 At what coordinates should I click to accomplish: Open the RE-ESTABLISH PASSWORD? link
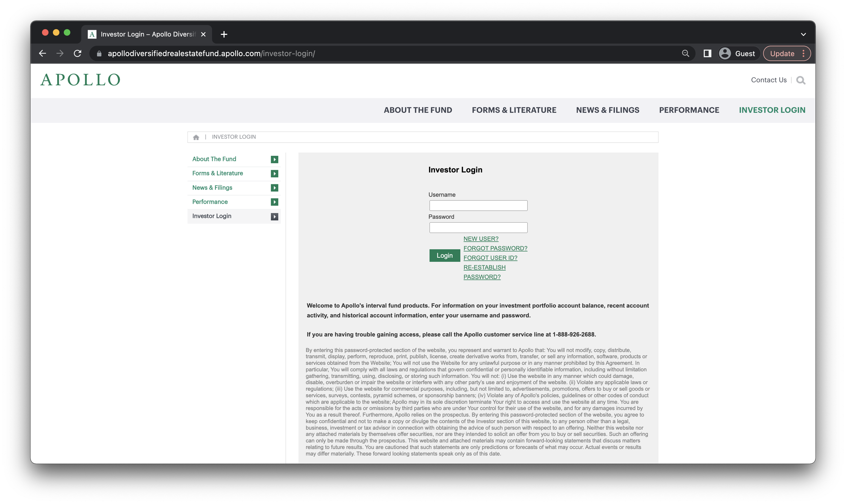(485, 272)
